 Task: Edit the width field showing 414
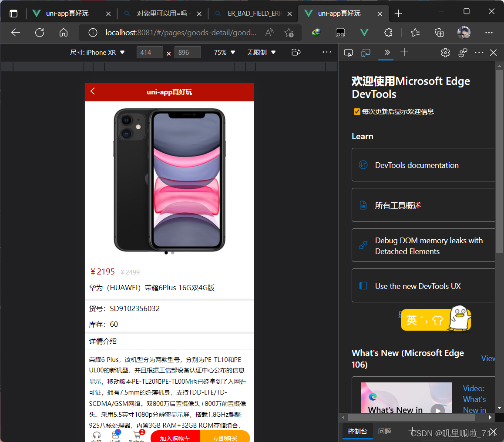tap(150, 52)
